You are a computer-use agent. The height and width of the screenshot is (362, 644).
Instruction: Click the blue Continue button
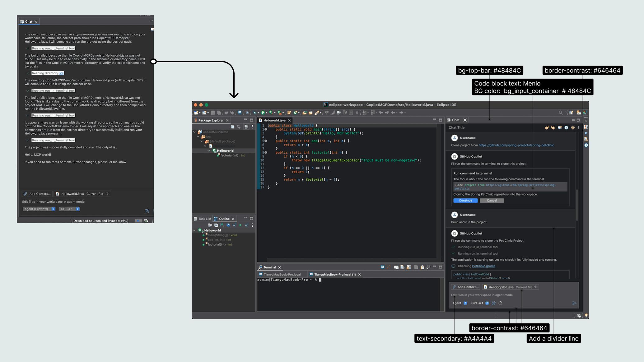click(x=465, y=201)
